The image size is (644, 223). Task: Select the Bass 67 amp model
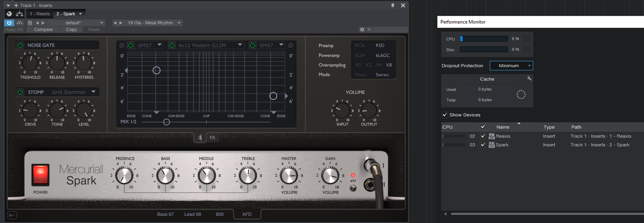166,214
